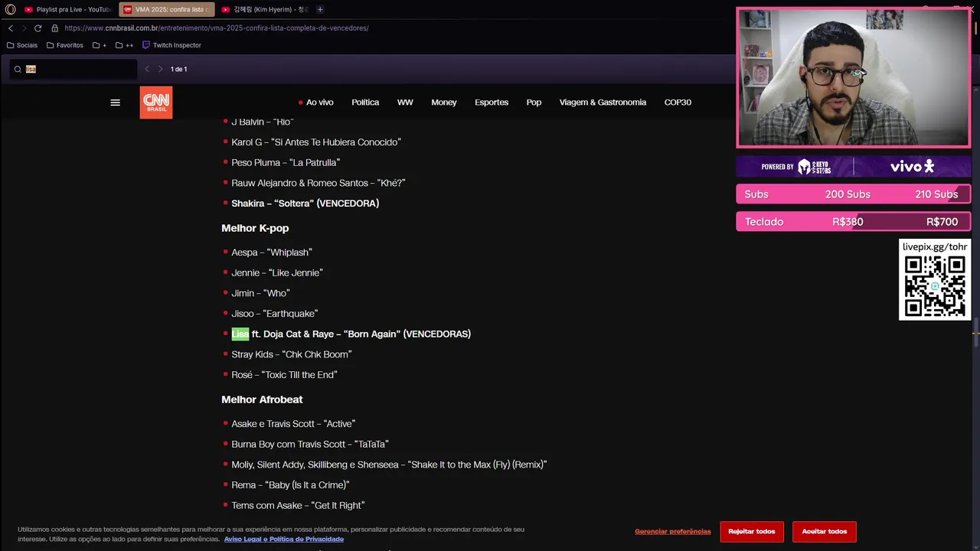Click the CNN Brasil logo
Image resolution: width=980 pixels, height=551 pixels.
pos(156,103)
